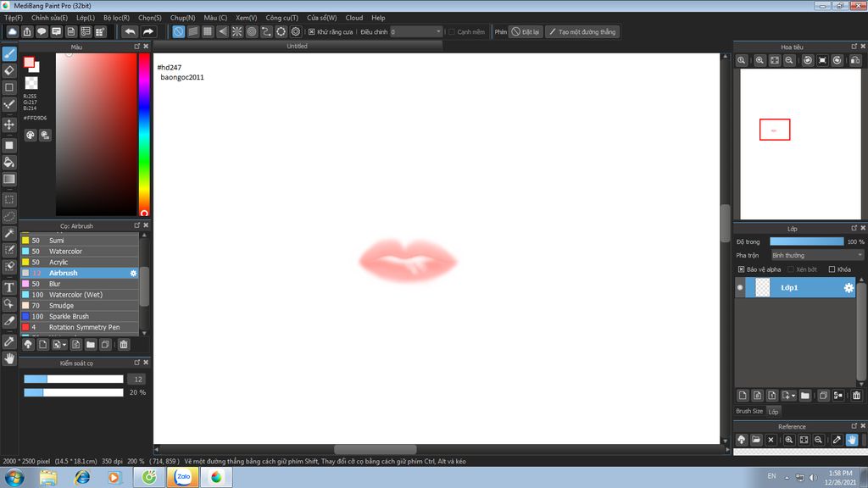This screenshot has height=488, width=868.
Task: Toggle visibility of Lớp1 layer
Action: (740, 288)
